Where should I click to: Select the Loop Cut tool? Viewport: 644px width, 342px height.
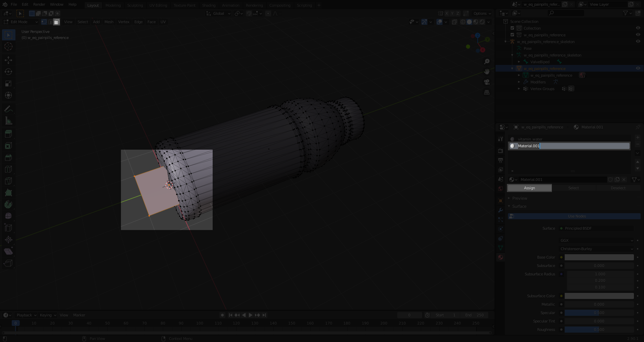point(8,169)
